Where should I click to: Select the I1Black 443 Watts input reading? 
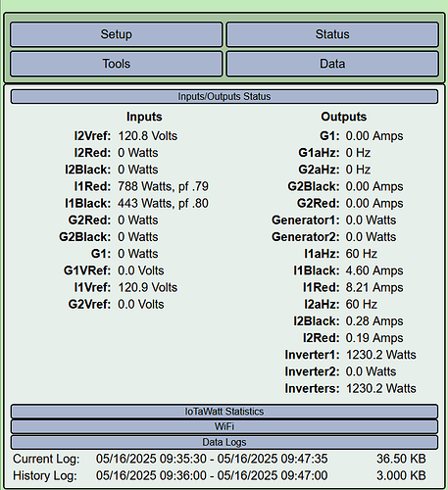coord(163,204)
